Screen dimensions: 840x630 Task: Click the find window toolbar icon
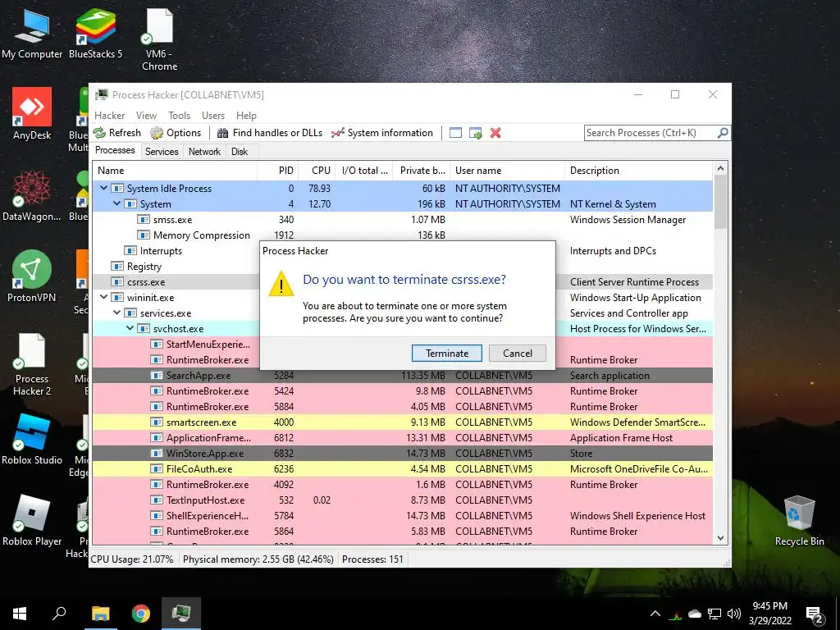pos(455,133)
